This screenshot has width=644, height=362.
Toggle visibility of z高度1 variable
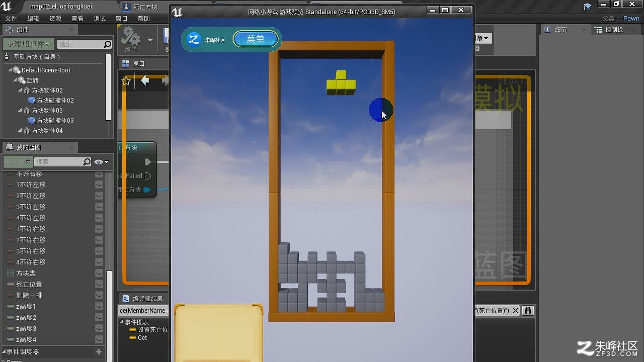[99, 307]
